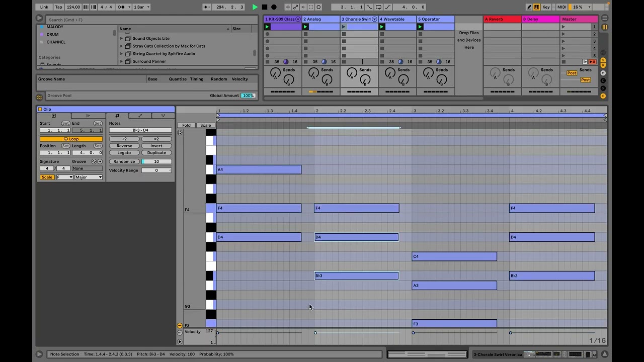The height and width of the screenshot is (362, 644).
Task: Click the Legato button
Action: (x=124, y=153)
